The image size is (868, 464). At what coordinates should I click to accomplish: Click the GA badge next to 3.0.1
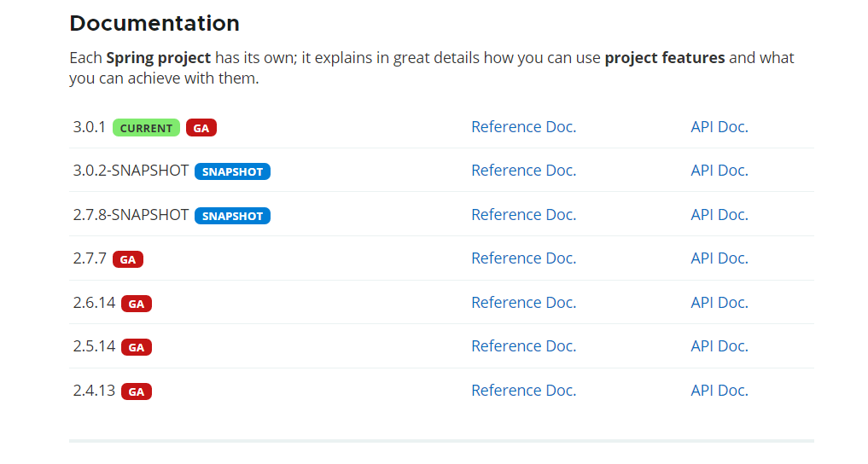click(x=201, y=128)
